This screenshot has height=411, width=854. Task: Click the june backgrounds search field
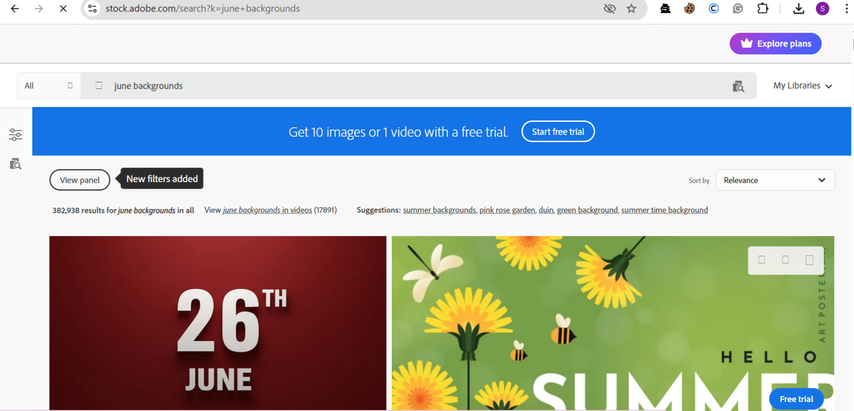(x=400, y=86)
